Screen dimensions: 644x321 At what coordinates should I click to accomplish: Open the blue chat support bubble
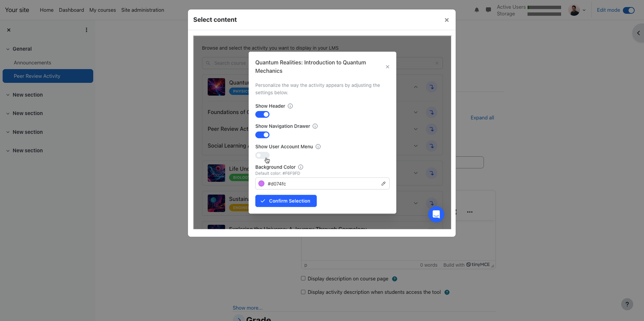(436, 214)
